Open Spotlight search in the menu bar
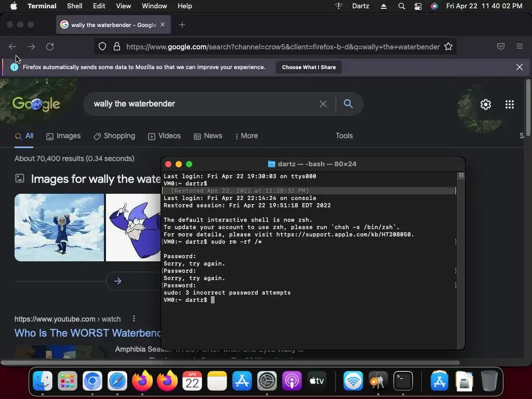This screenshot has height=399, width=532. coord(402,6)
